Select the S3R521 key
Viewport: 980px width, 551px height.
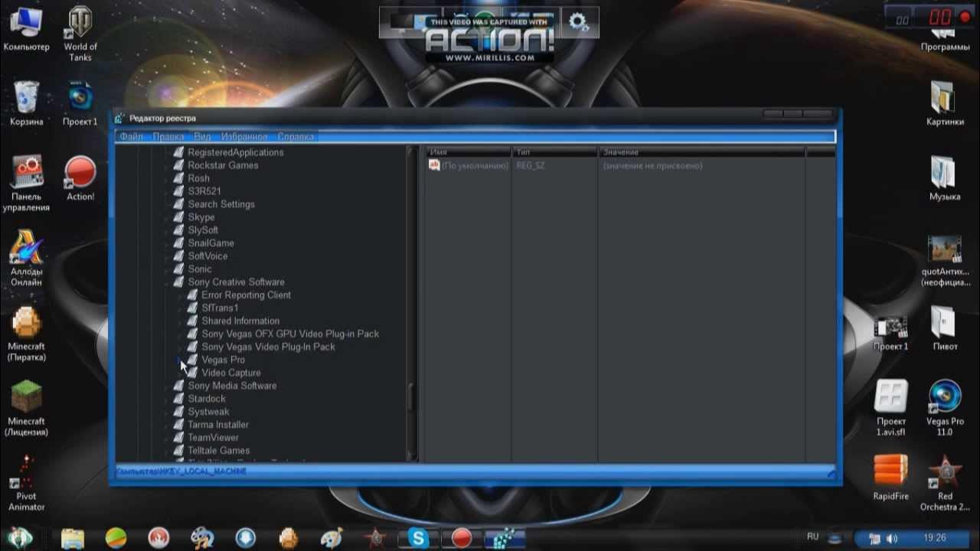pos(204,191)
